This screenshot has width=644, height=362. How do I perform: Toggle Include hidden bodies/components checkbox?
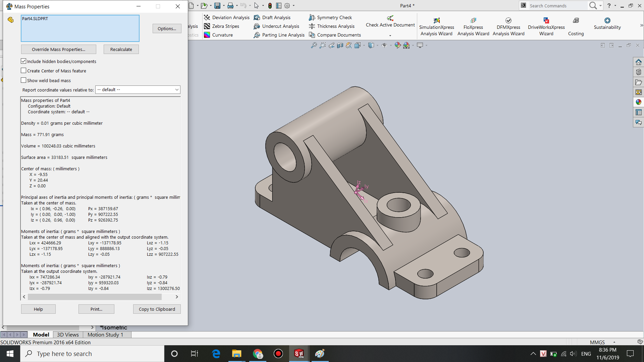tap(23, 61)
